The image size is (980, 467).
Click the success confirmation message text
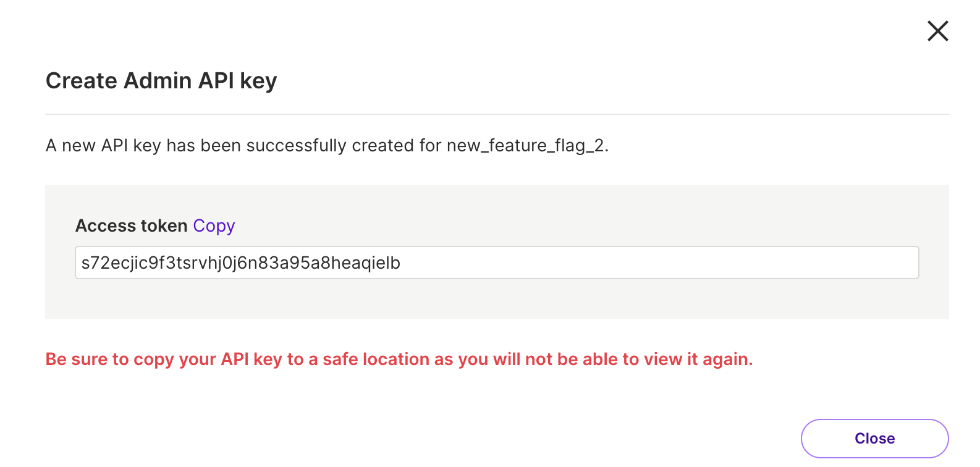click(x=327, y=146)
